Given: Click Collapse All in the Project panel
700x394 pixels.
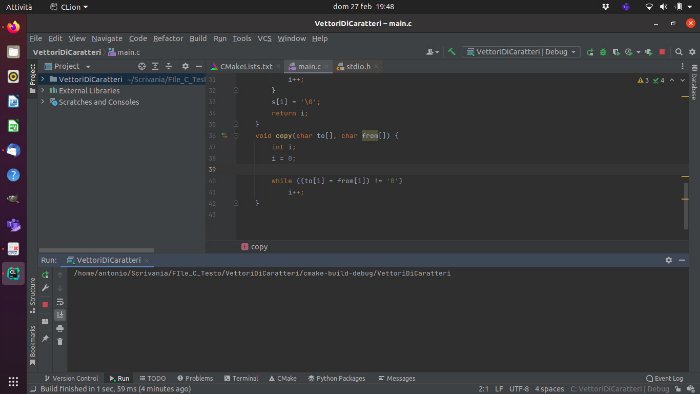Looking at the screenshot, I should click(169, 66).
